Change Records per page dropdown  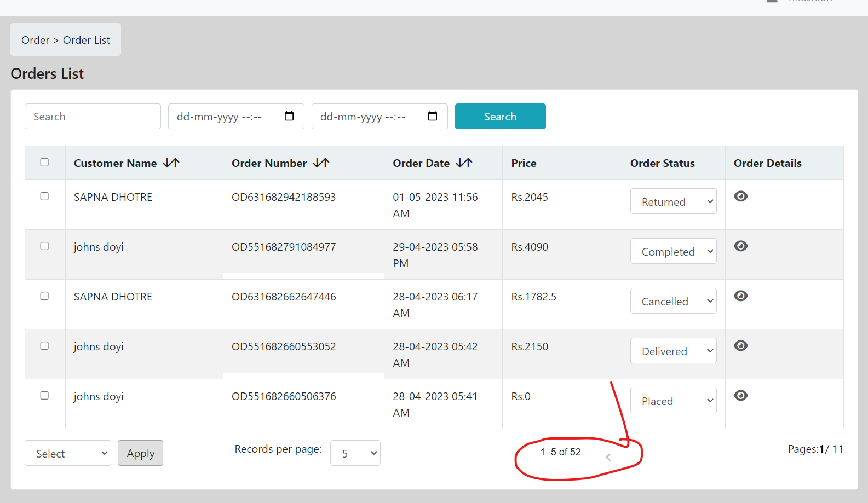(355, 453)
